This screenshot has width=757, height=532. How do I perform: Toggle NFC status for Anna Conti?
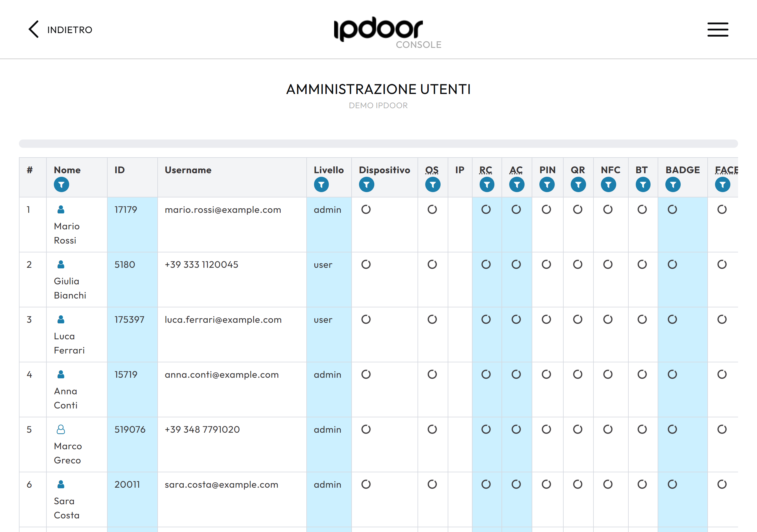click(x=608, y=374)
